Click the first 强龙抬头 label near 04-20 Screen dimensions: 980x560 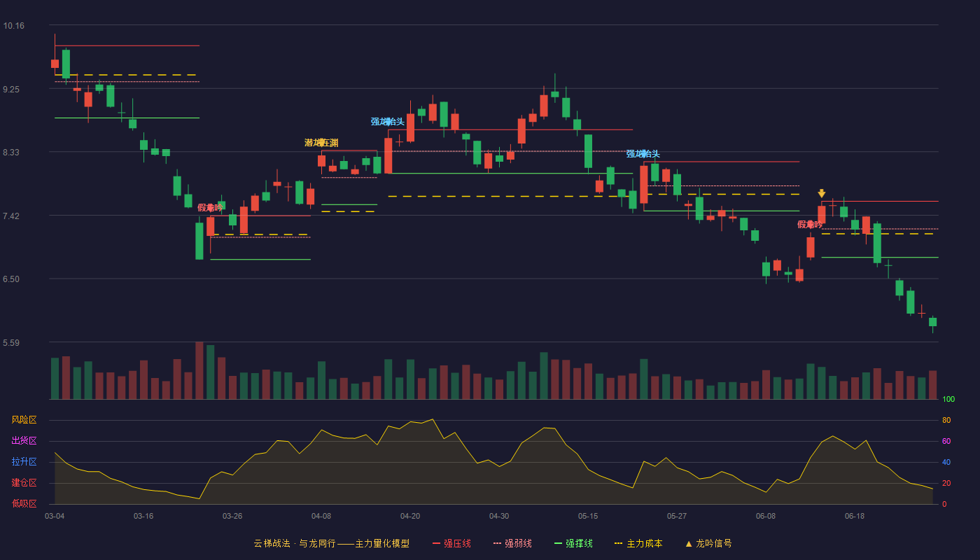click(388, 122)
